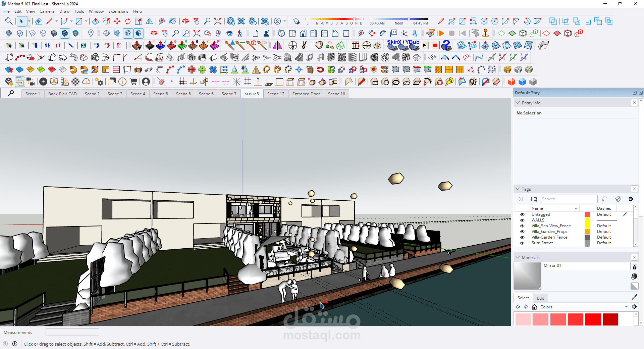Toggle visibility of Villa_Garden_Props tag
The width and height of the screenshot is (644, 349).
tap(522, 232)
